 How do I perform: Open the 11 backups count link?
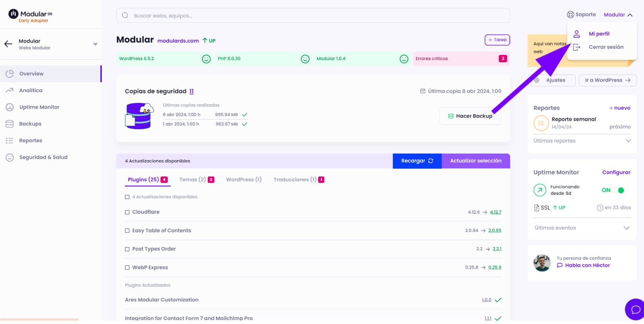tap(191, 91)
